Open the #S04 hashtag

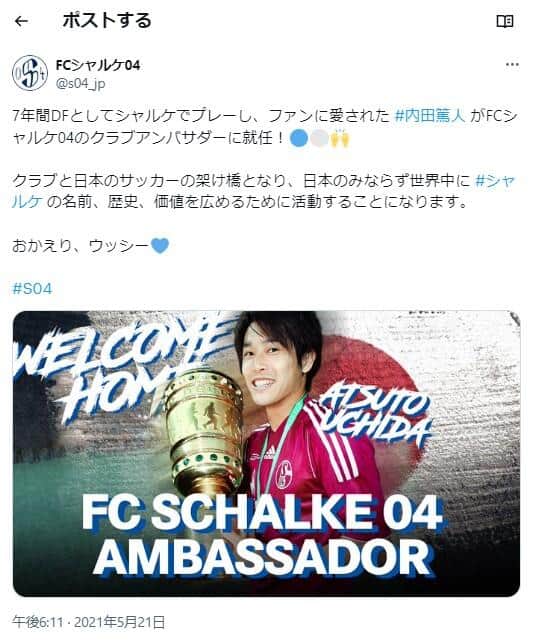coord(32,289)
